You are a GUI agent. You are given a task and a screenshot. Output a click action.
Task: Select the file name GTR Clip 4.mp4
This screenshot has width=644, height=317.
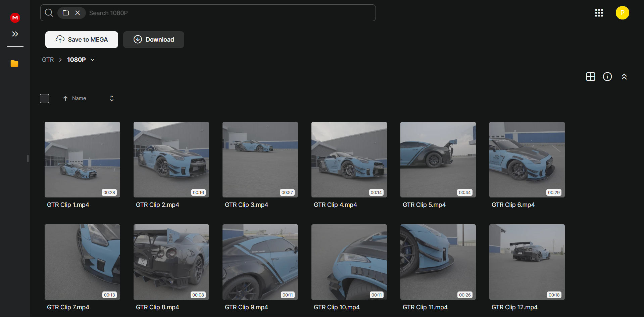coord(335,205)
